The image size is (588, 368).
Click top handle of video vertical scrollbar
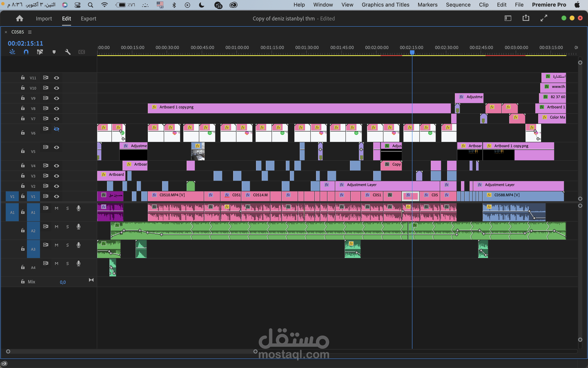tap(580, 63)
